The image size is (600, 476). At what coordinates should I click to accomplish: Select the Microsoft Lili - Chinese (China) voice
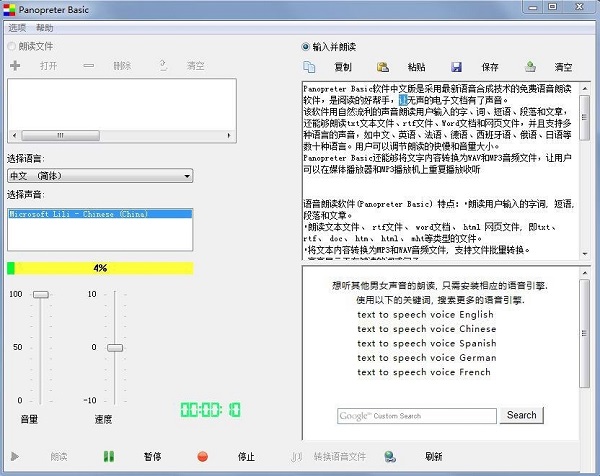pyautogui.click(x=100, y=214)
